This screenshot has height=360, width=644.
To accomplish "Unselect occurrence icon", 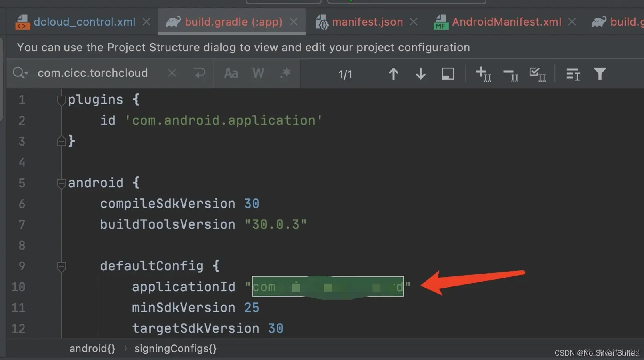I will [x=510, y=74].
